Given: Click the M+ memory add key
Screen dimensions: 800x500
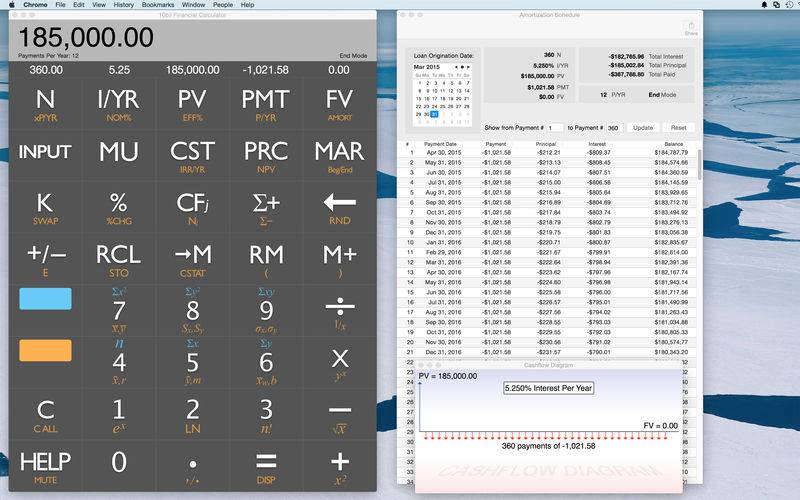Looking at the screenshot, I should tap(339, 259).
